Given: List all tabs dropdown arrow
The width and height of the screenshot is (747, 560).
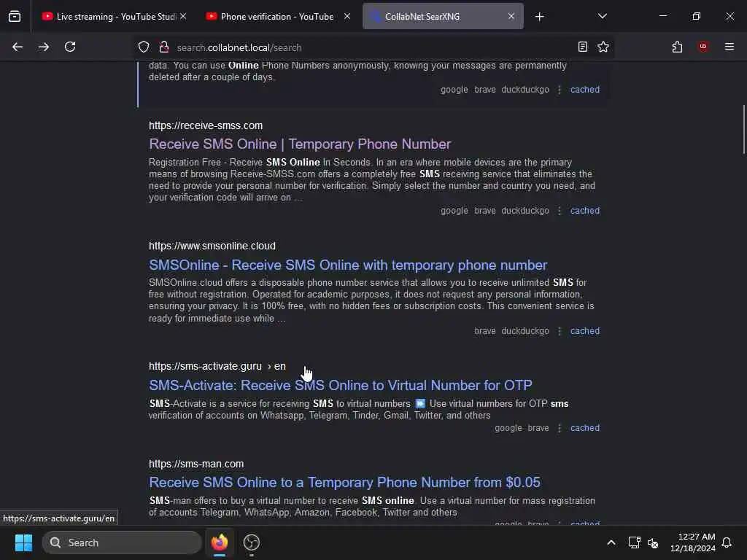Looking at the screenshot, I should (x=603, y=16).
